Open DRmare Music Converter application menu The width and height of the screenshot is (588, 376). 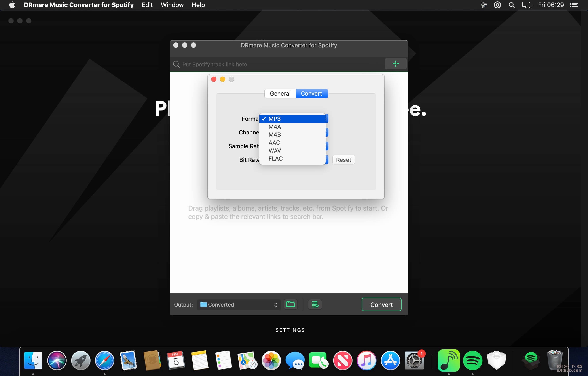79,5
